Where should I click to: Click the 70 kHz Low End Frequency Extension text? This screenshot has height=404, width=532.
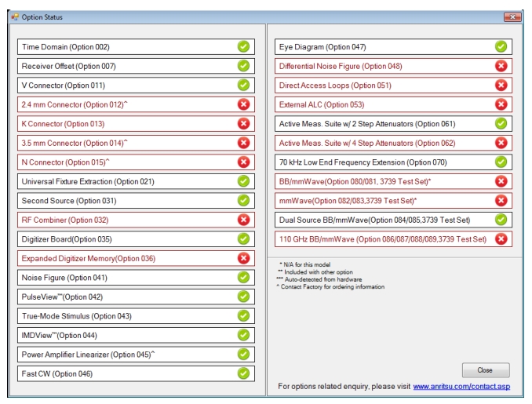363,162
